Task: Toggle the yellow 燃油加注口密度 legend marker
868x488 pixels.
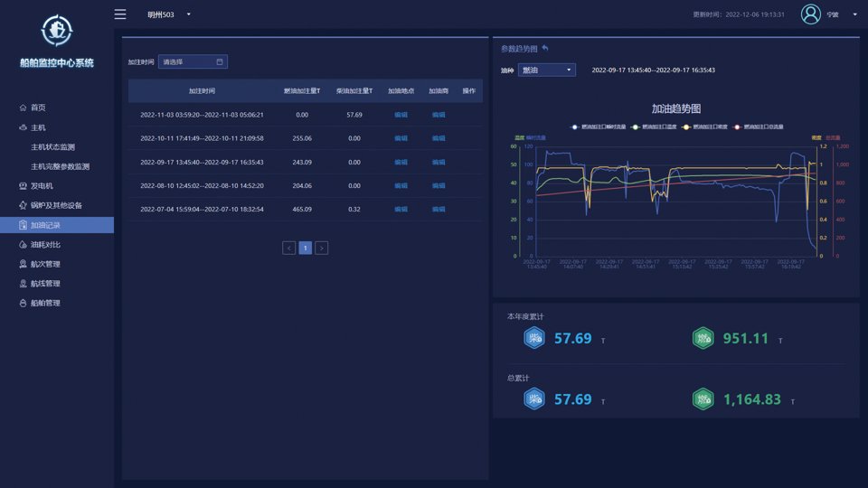Action: click(687, 127)
